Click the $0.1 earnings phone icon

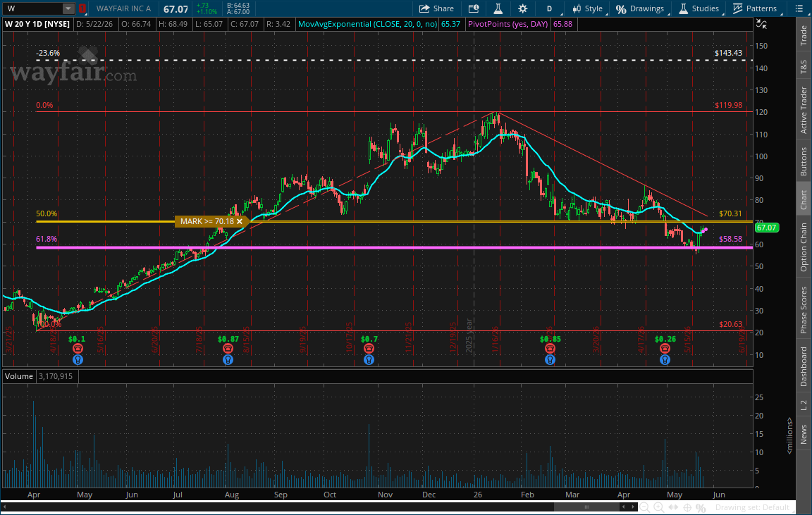[x=78, y=349]
